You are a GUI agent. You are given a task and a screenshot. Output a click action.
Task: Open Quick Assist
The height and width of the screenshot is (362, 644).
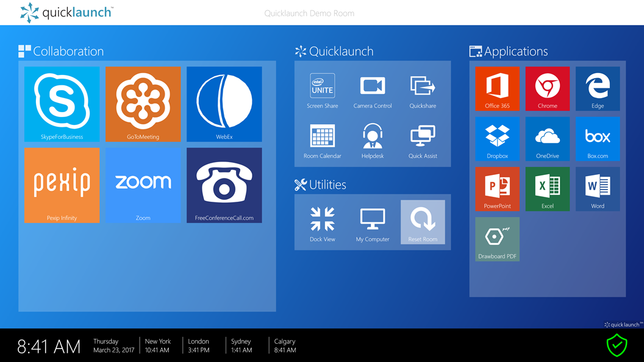[423, 139]
